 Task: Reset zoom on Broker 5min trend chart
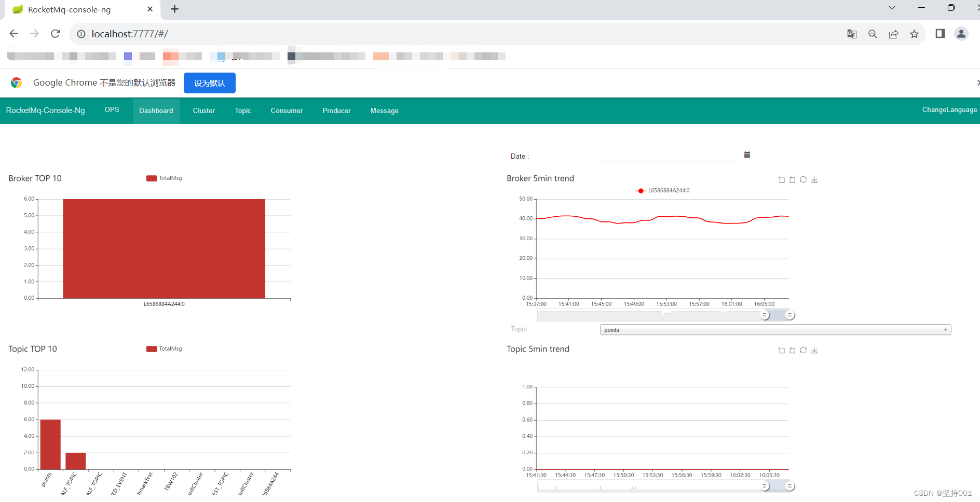(792, 179)
